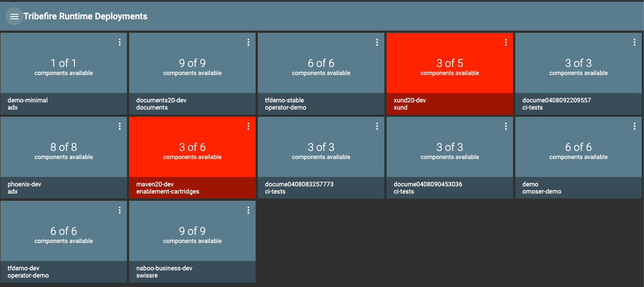
Task: Click the tfdemo-stable operator-demo footer label
Action: coord(285,104)
